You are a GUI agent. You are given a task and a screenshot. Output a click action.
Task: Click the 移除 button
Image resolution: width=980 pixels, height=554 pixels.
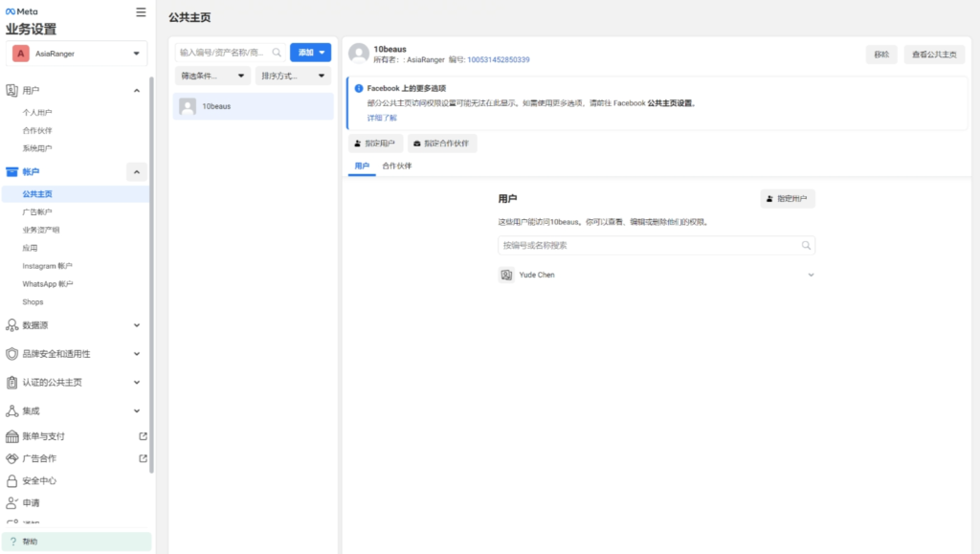tap(881, 55)
